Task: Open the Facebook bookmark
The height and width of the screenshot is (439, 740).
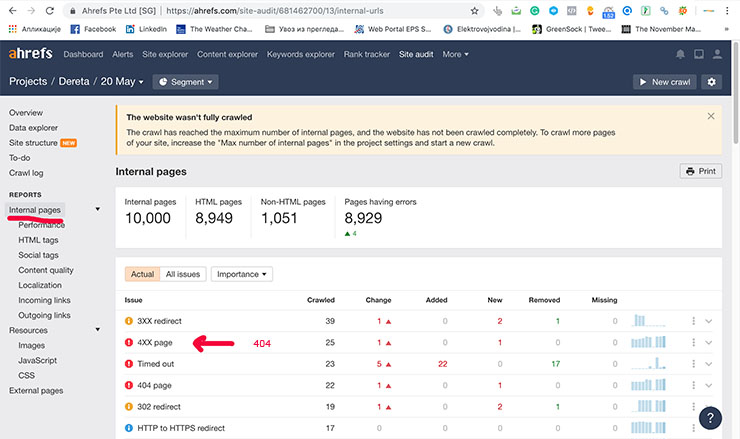Action: [93, 29]
